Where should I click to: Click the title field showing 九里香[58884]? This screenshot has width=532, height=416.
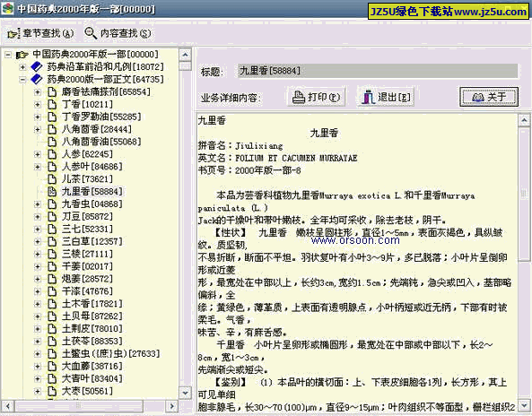(378, 71)
